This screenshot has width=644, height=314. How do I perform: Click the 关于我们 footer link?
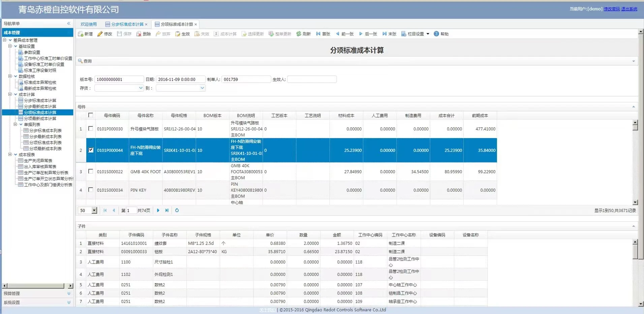point(267,310)
